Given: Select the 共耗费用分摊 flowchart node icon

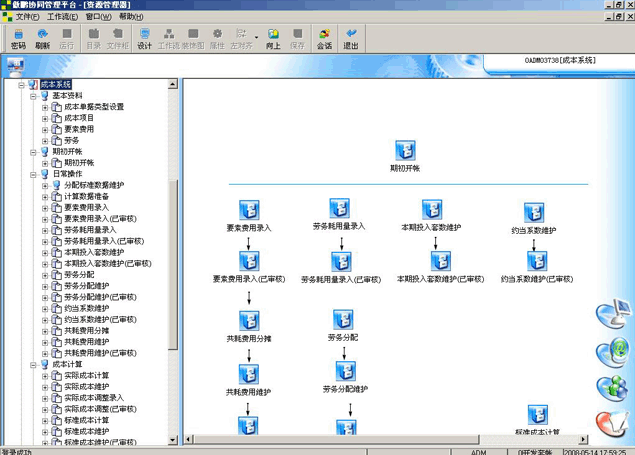Looking at the screenshot, I should (x=249, y=321).
